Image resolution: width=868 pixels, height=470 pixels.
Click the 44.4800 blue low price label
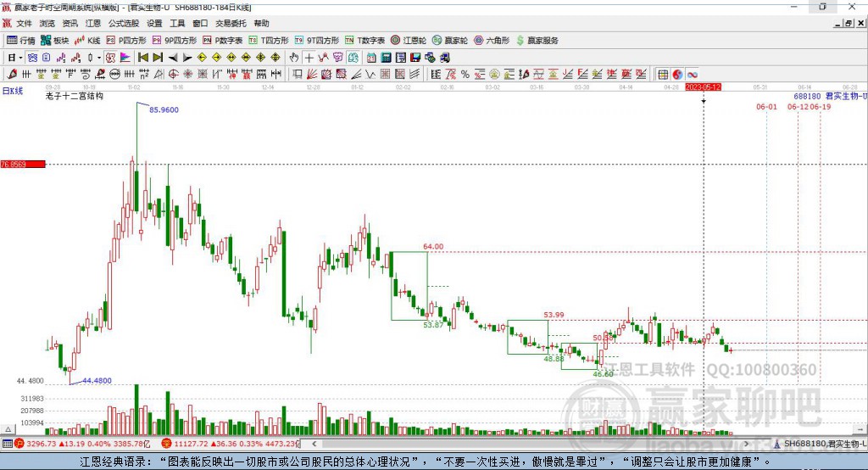[x=97, y=381]
